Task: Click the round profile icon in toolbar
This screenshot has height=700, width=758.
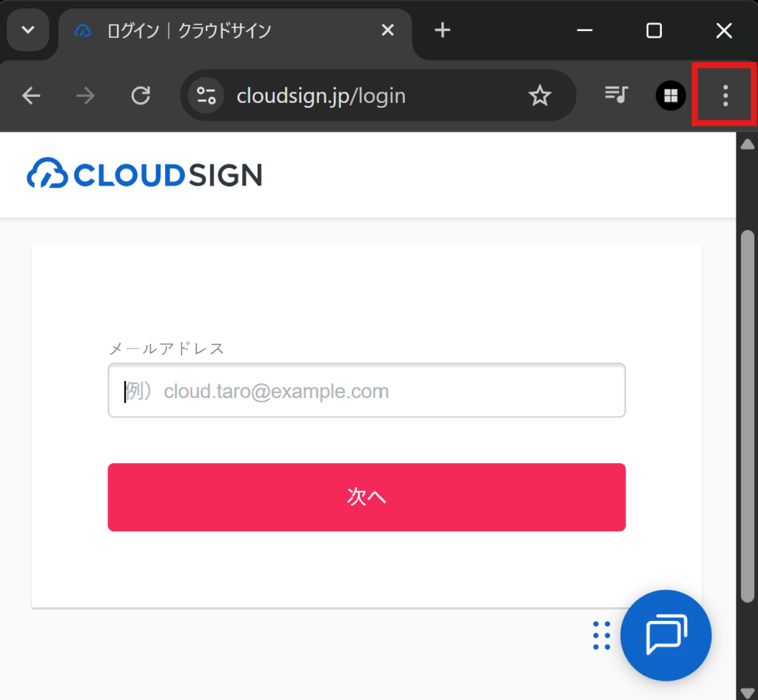Action: pyautogui.click(x=671, y=95)
